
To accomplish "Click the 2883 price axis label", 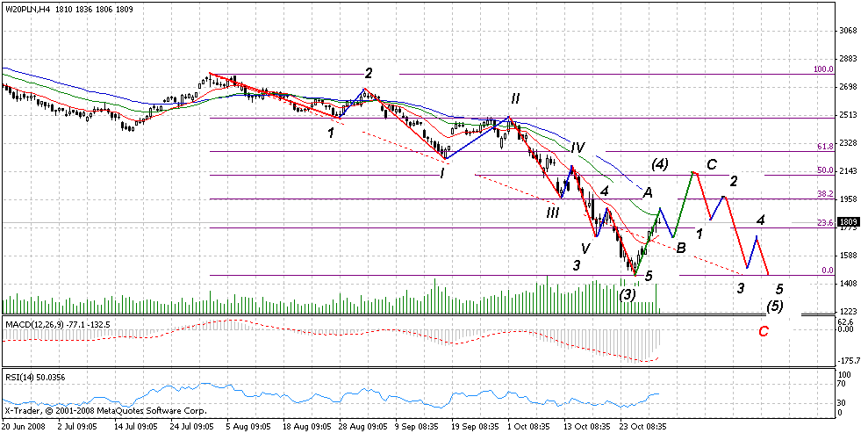I will coord(848,58).
